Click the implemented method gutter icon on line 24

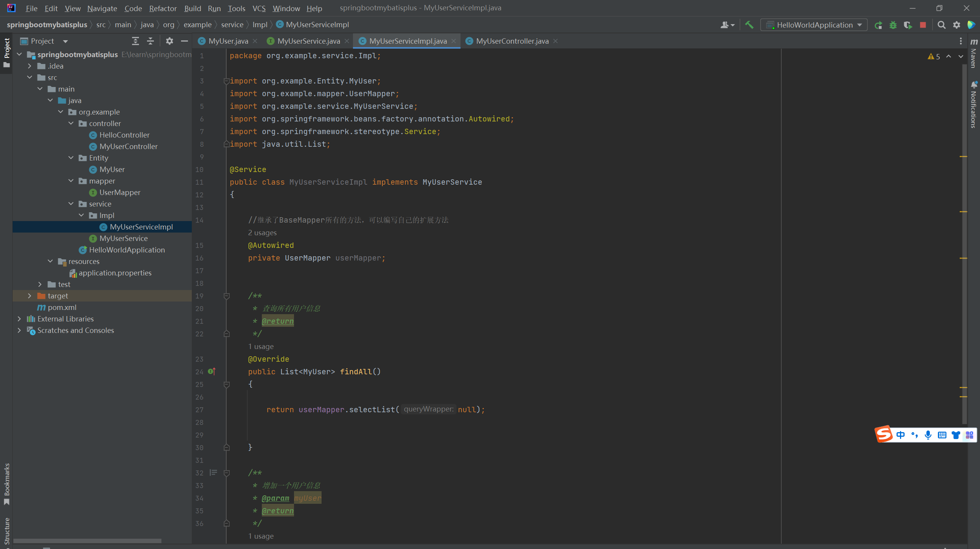coord(212,371)
